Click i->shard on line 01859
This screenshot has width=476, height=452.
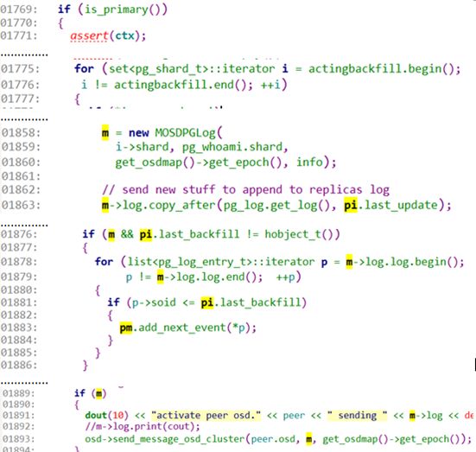click(x=142, y=147)
